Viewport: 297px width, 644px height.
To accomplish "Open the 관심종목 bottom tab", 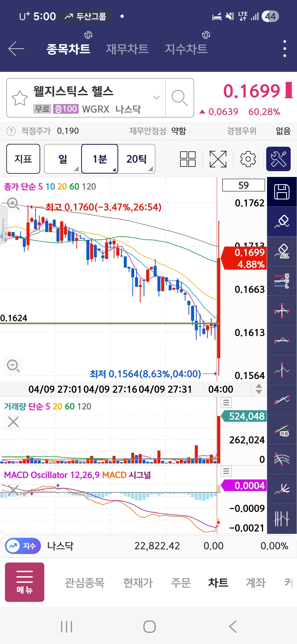I will pos(84,583).
